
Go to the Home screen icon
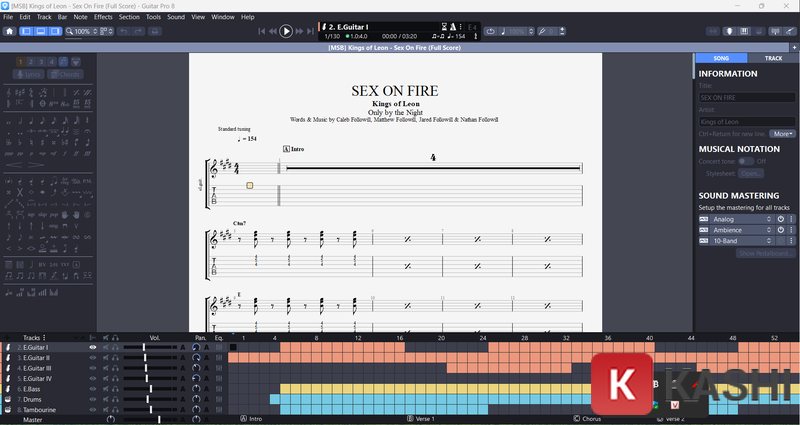point(9,31)
